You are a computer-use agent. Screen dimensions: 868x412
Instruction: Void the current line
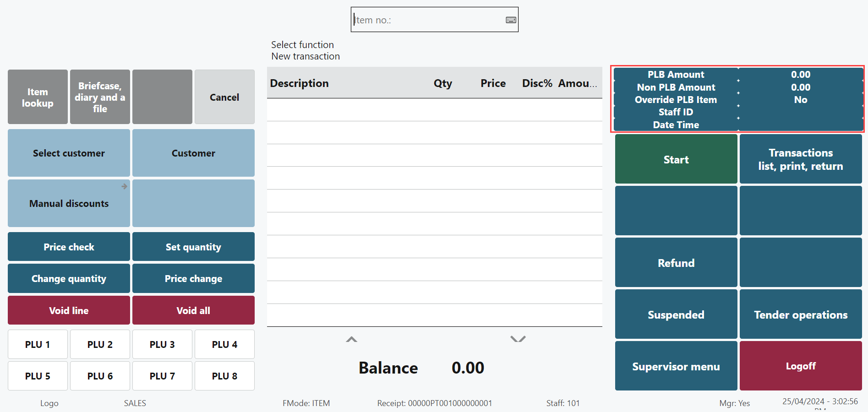point(69,310)
